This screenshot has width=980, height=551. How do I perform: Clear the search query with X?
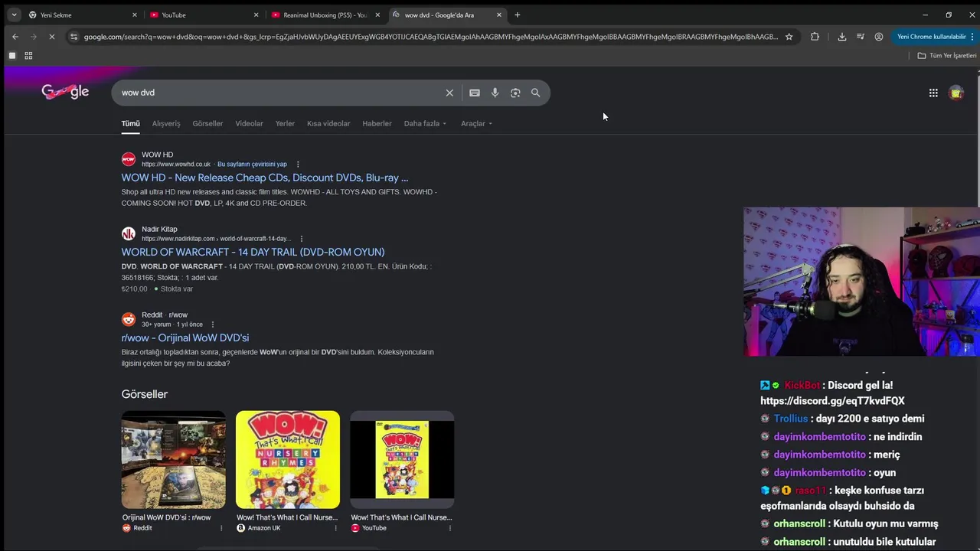(449, 93)
